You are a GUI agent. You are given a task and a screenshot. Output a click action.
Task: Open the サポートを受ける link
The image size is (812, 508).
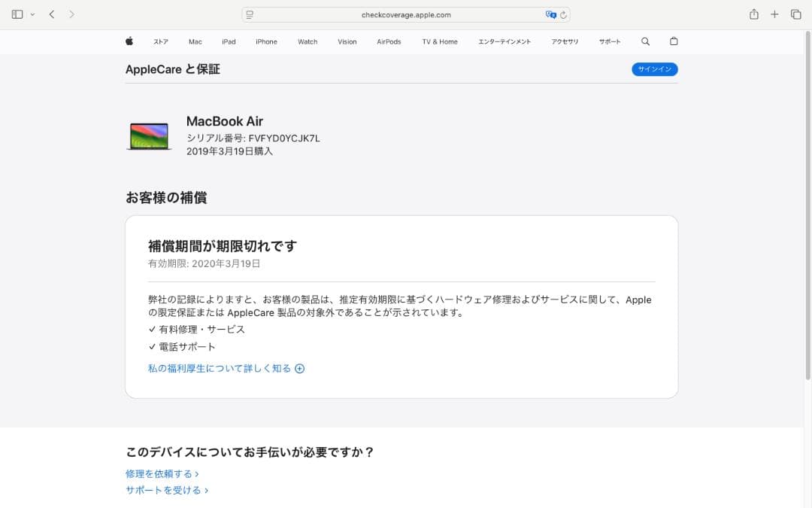pos(167,491)
